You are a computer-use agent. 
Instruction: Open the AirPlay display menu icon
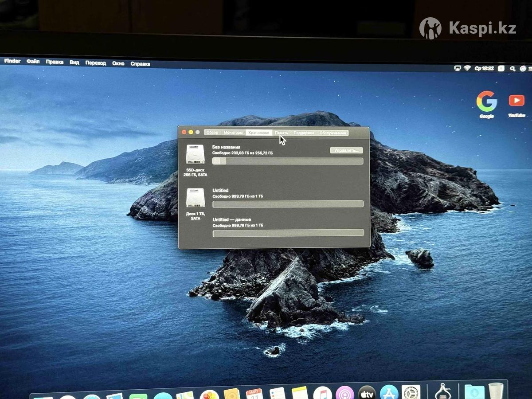pos(458,68)
